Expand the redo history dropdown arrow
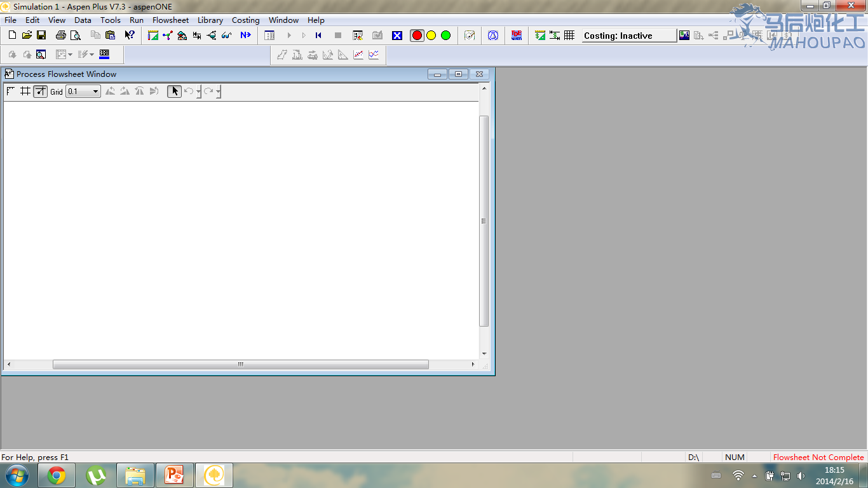The width and height of the screenshot is (868, 488). (x=218, y=92)
